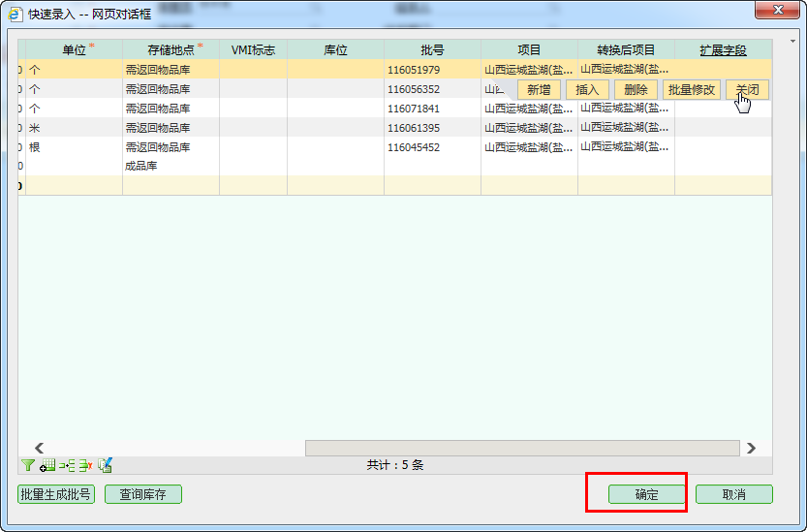Choose 插入 in the popup menu
Viewport: 807px width, 532px height.
(x=587, y=89)
